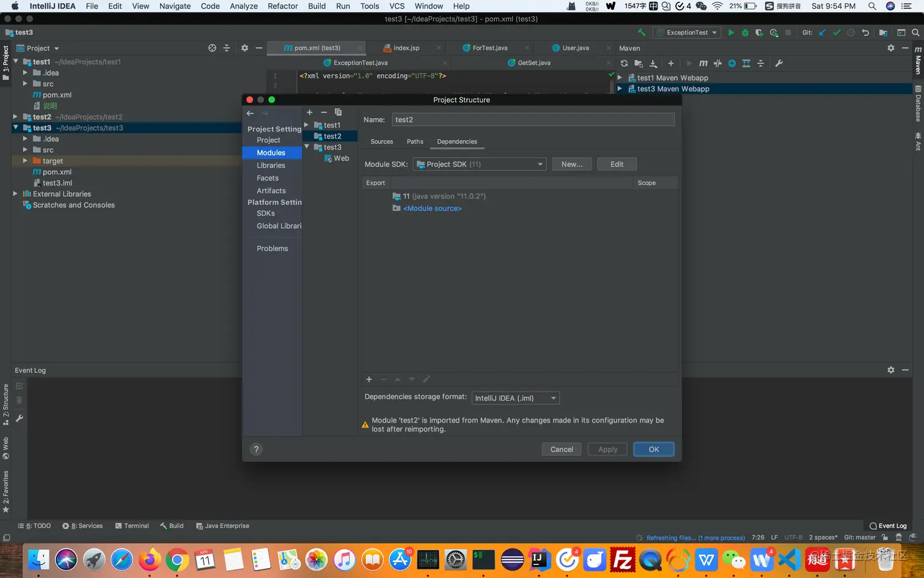The height and width of the screenshot is (578, 924).
Task: Open the VCS menu
Action: point(397,6)
